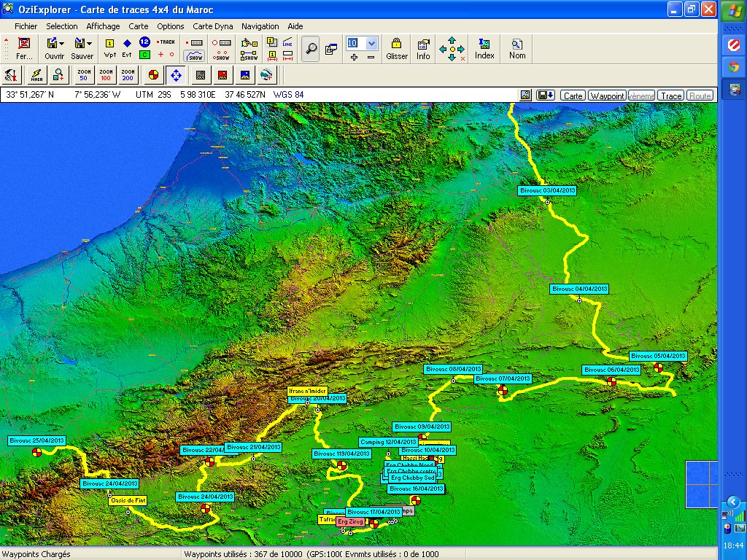Click the Bivouac 04/04/2013 waypoint label
Image resolution: width=747 pixels, height=560 pixels.
pyautogui.click(x=579, y=289)
